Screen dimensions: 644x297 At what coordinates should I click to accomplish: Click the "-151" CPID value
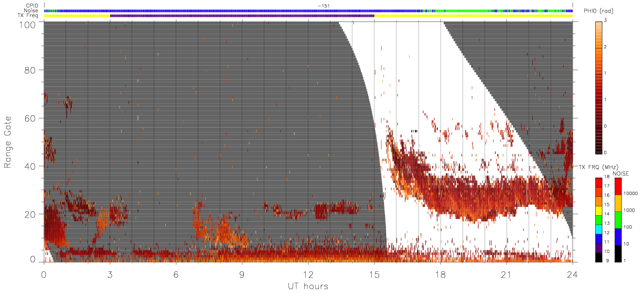pyautogui.click(x=324, y=6)
